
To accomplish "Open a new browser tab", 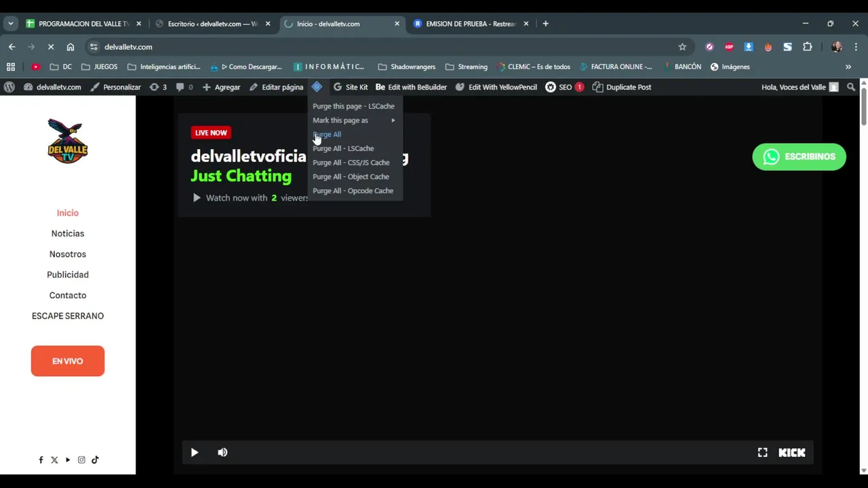I will point(545,24).
